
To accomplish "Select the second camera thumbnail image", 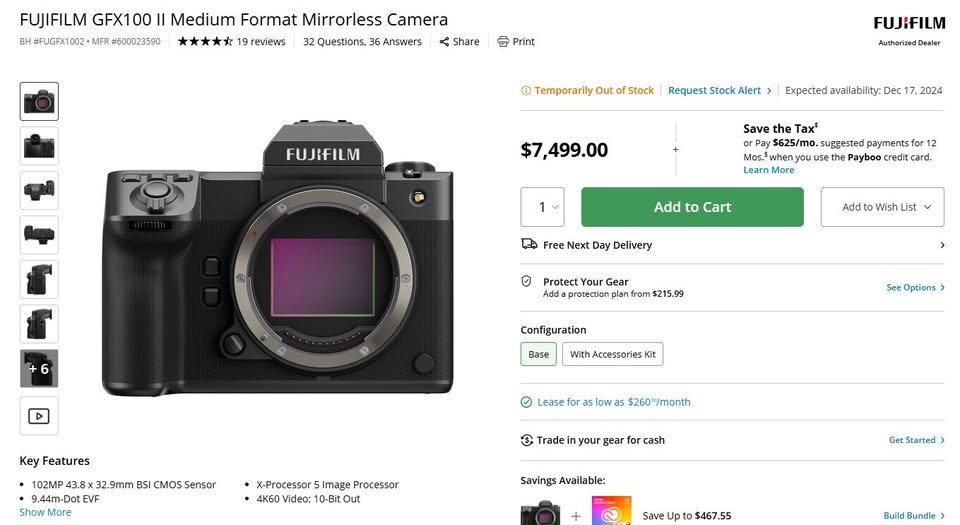I will [x=39, y=146].
